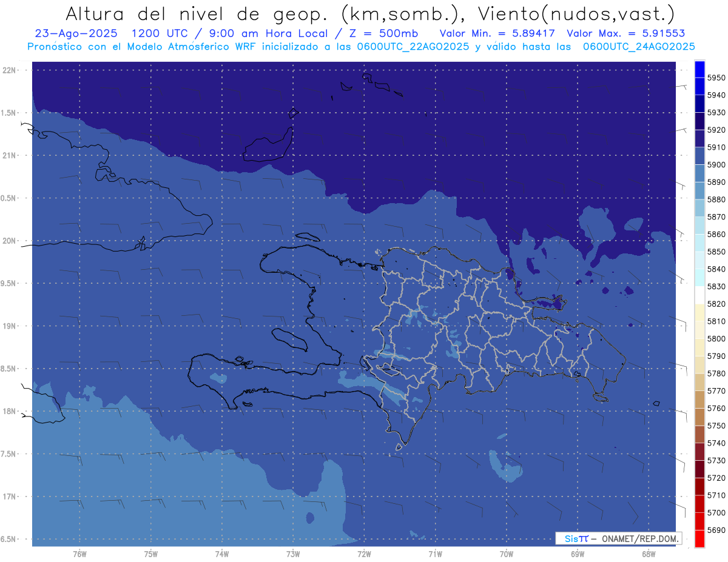Click the colorbar swatch between 5900 and 5910
The image size is (728, 562).
(699, 156)
